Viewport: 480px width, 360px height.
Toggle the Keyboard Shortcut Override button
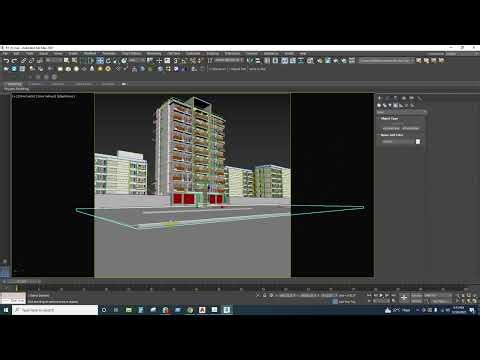click(167, 61)
